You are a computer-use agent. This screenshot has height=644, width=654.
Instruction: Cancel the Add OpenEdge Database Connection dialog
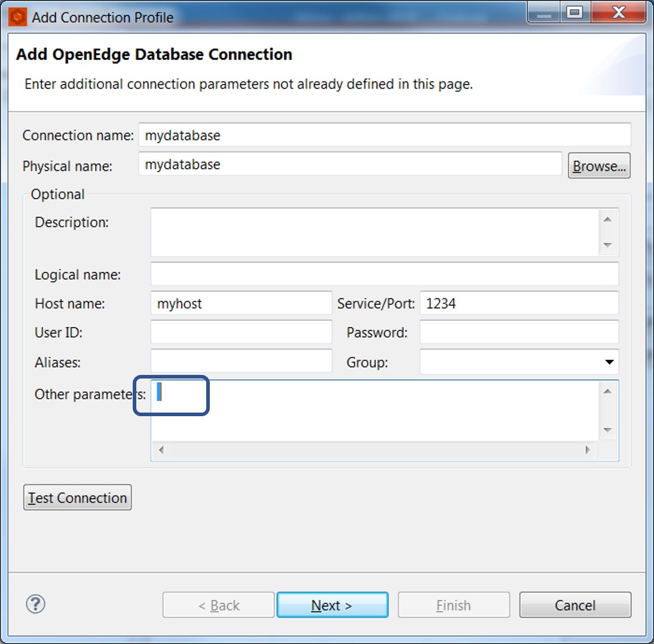[x=574, y=605]
